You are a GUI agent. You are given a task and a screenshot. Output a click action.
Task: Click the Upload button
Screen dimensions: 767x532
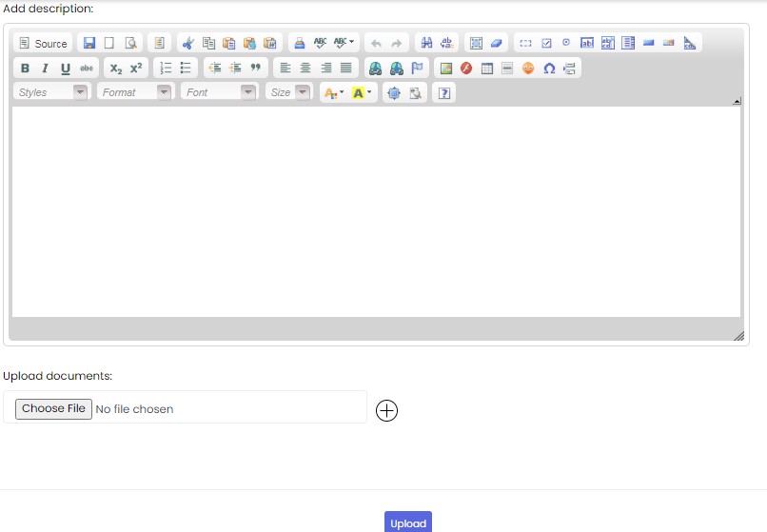pyautogui.click(x=408, y=522)
